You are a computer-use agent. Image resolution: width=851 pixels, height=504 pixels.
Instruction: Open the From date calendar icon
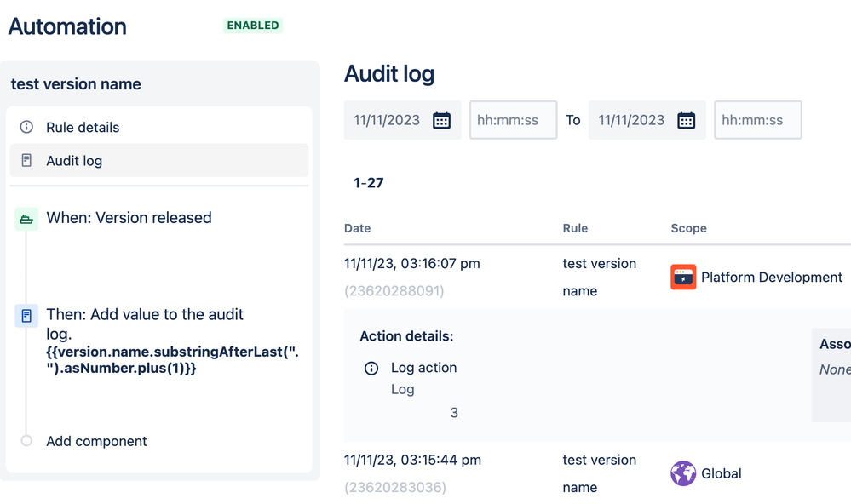441,120
